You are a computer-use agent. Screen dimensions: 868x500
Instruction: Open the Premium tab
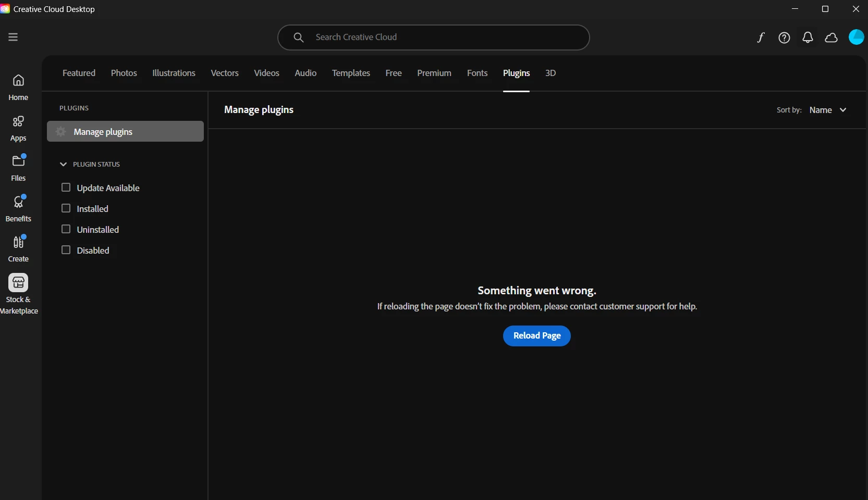(x=434, y=73)
